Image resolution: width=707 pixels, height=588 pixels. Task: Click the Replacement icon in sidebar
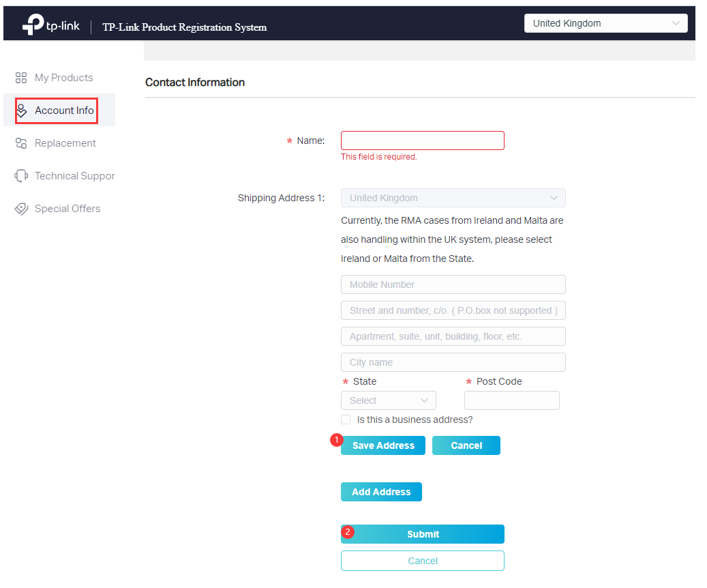[x=20, y=143]
